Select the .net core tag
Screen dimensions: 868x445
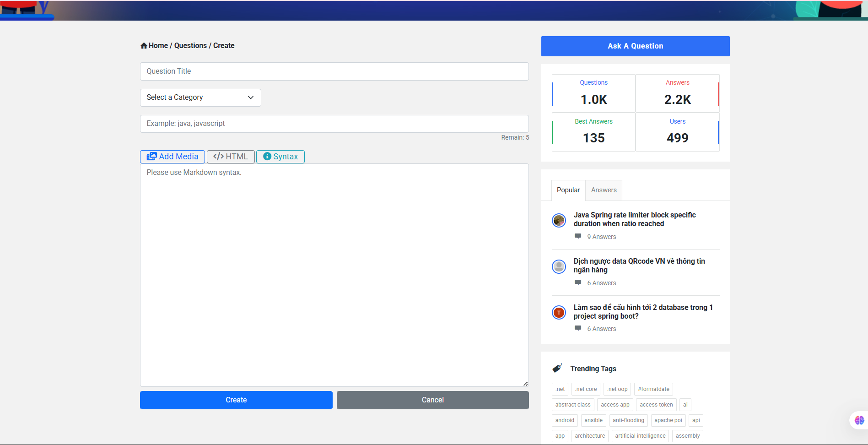pos(586,389)
